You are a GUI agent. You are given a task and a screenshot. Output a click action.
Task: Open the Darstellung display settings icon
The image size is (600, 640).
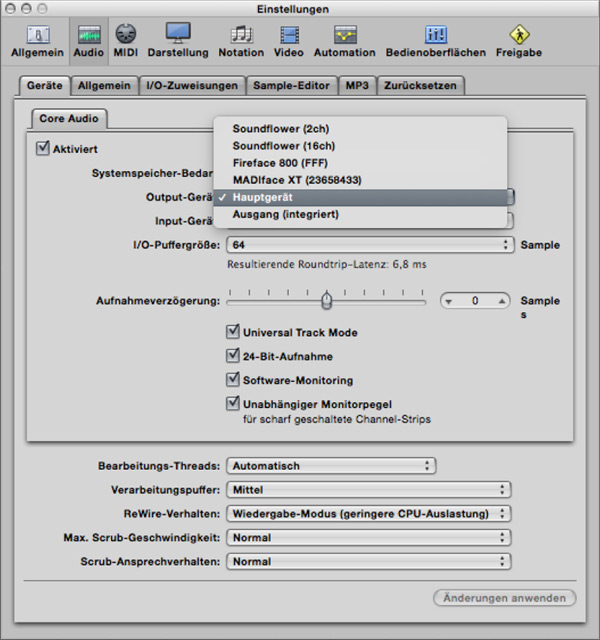(177, 39)
